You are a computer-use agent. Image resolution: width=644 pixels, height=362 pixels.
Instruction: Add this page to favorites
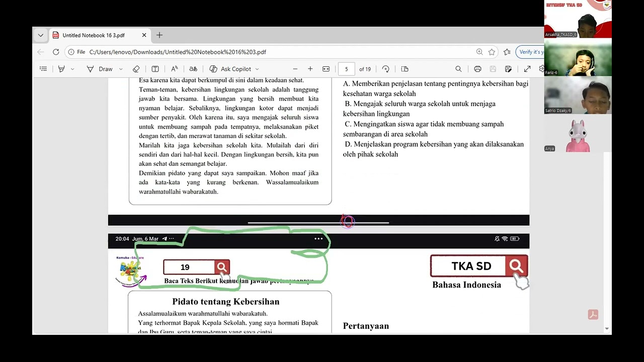point(492,52)
